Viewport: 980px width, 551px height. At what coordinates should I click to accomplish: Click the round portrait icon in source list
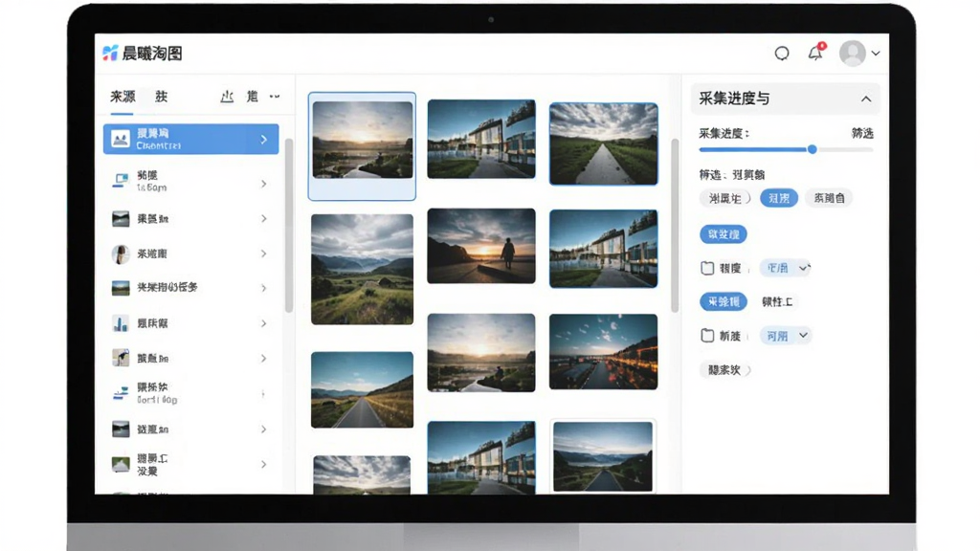121,253
